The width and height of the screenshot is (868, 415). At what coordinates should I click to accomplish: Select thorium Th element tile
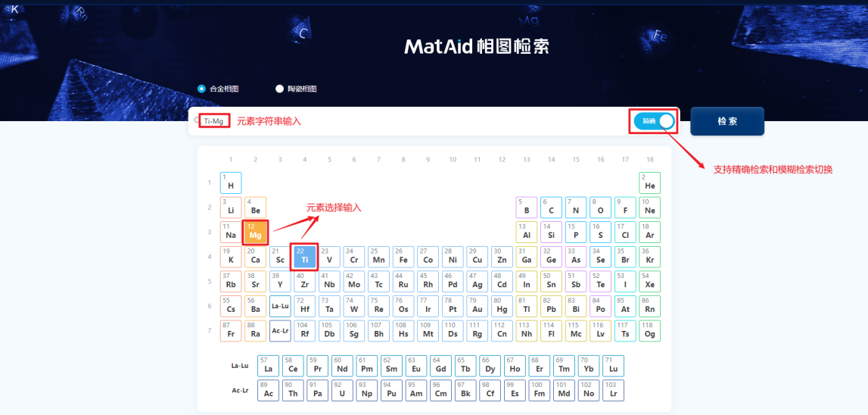click(x=293, y=390)
